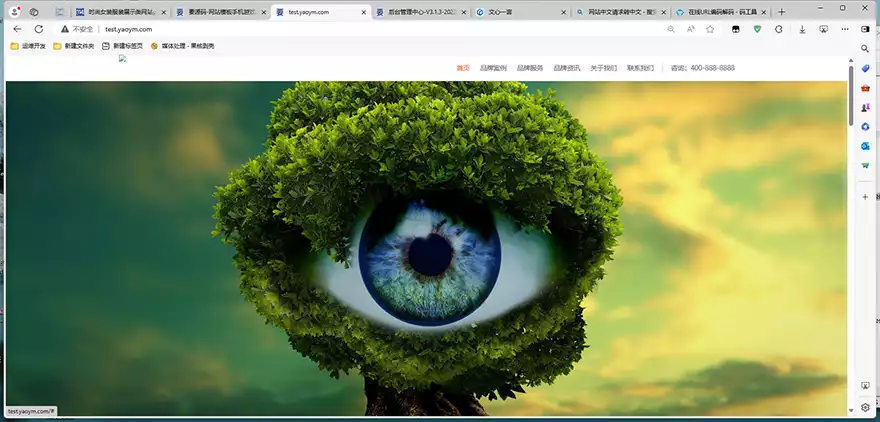Click the page vertical scrollbar thumb

click(851, 95)
